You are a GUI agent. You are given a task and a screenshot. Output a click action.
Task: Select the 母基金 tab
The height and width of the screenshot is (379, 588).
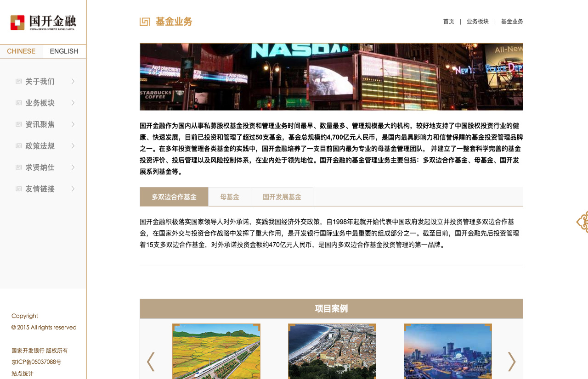230,197
